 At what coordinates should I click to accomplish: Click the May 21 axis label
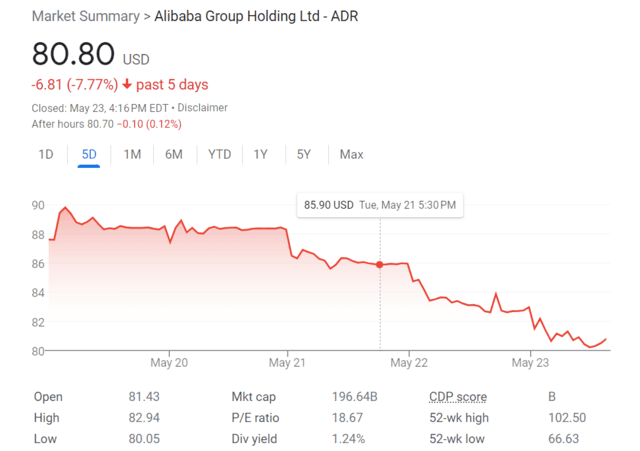(287, 362)
